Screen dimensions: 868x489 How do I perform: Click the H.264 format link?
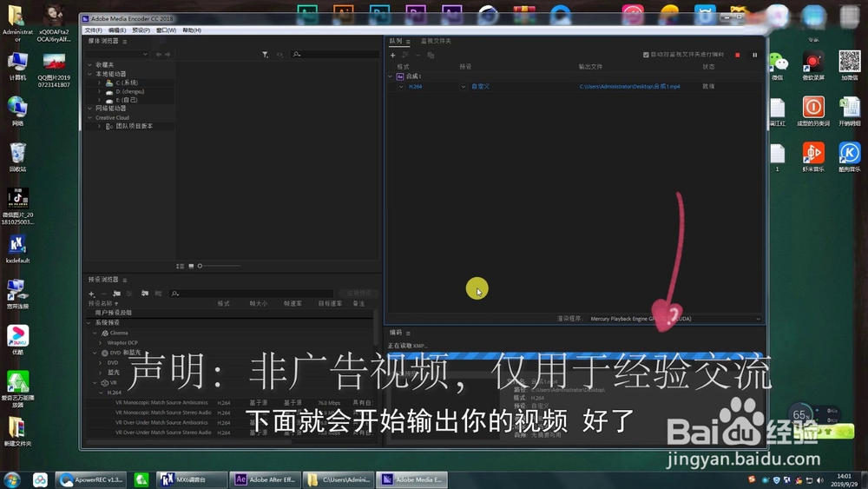pyautogui.click(x=415, y=86)
